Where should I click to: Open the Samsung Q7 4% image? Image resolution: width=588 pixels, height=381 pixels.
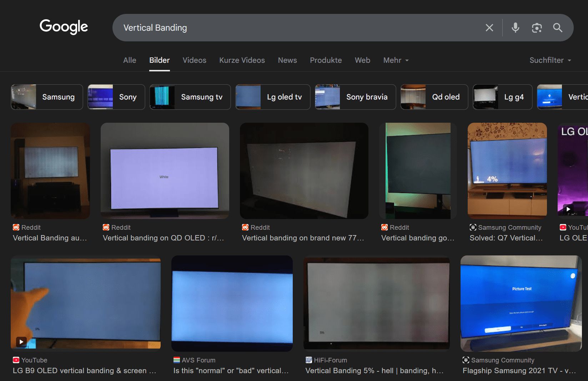click(507, 171)
